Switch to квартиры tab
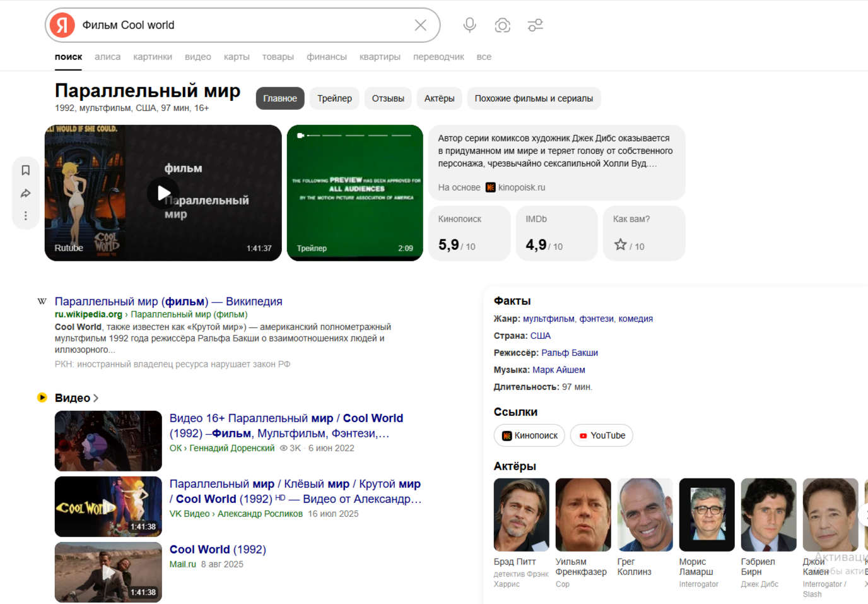Viewport: 868px width, 604px height. pos(380,57)
